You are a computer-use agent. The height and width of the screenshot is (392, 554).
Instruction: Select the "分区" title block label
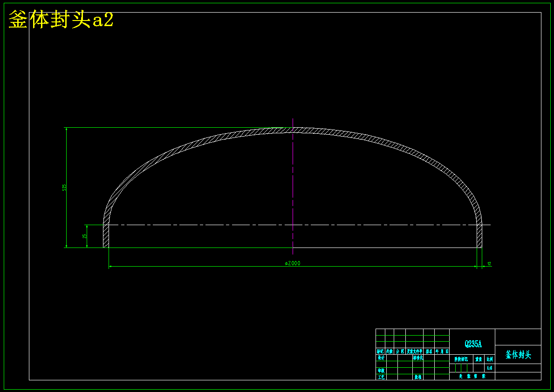400,352
